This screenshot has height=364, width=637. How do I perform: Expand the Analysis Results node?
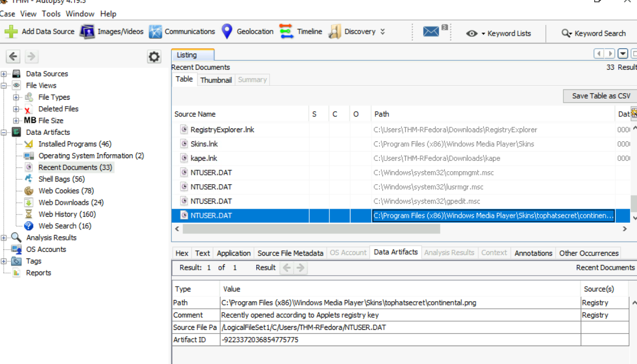[4, 238]
